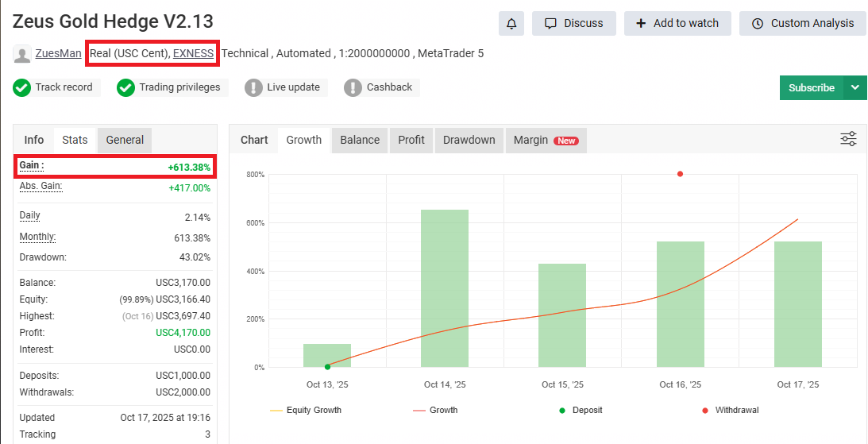Open chart settings sliders icon
The height and width of the screenshot is (444, 868).
(848, 140)
